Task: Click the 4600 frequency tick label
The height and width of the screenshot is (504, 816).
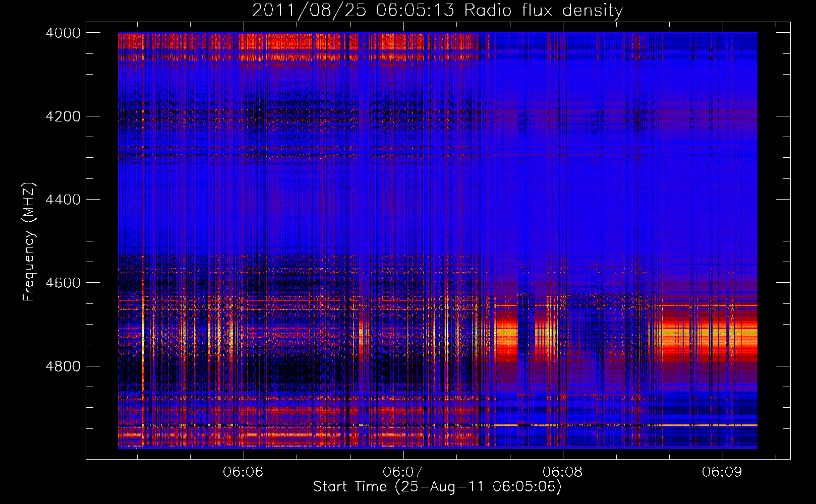Action: (63, 283)
